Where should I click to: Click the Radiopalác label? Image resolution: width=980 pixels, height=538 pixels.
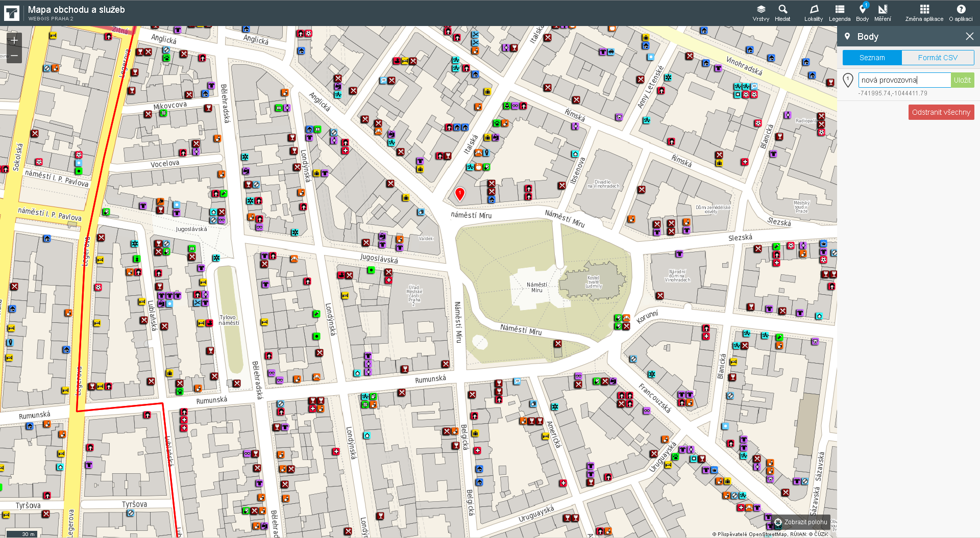coord(806,121)
